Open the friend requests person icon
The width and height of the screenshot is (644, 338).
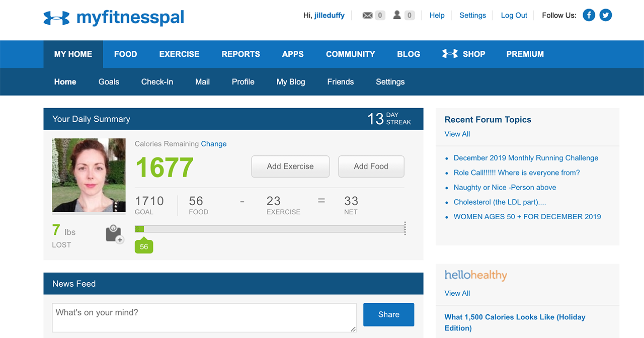click(397, 15)
